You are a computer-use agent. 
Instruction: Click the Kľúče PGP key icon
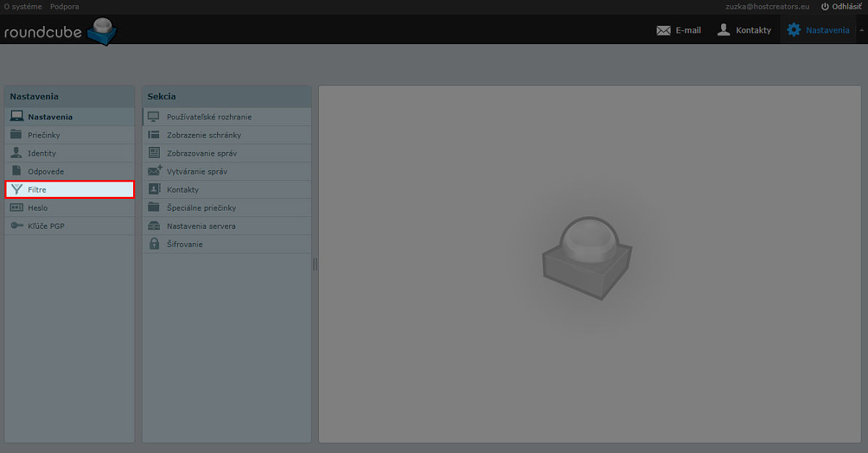pyautogui.click(x=17, y=226)
